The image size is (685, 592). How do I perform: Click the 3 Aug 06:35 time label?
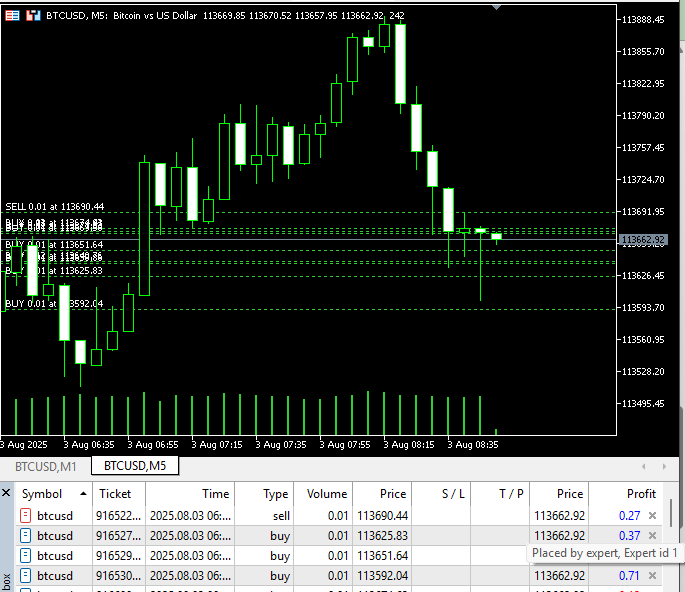89,445
